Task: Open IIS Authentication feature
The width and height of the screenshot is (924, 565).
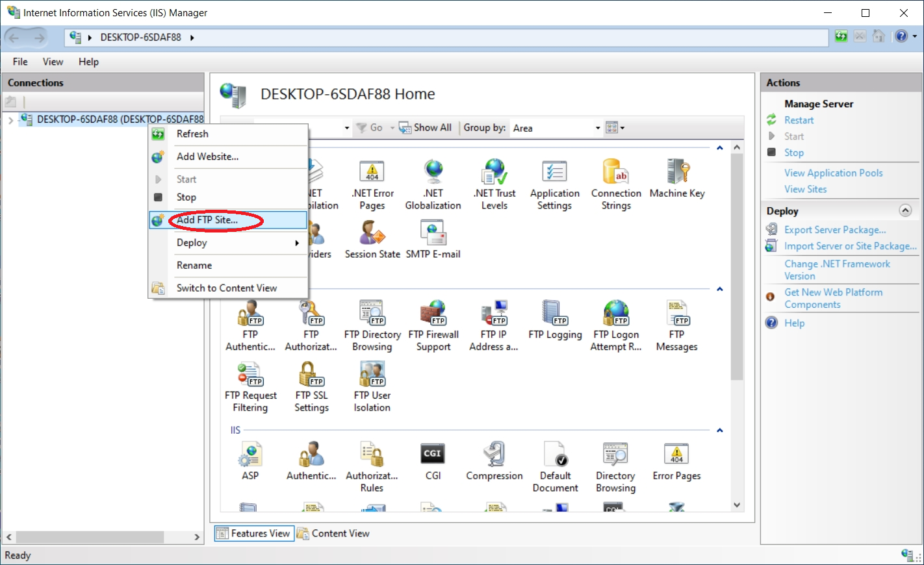Action: (311, 461)
